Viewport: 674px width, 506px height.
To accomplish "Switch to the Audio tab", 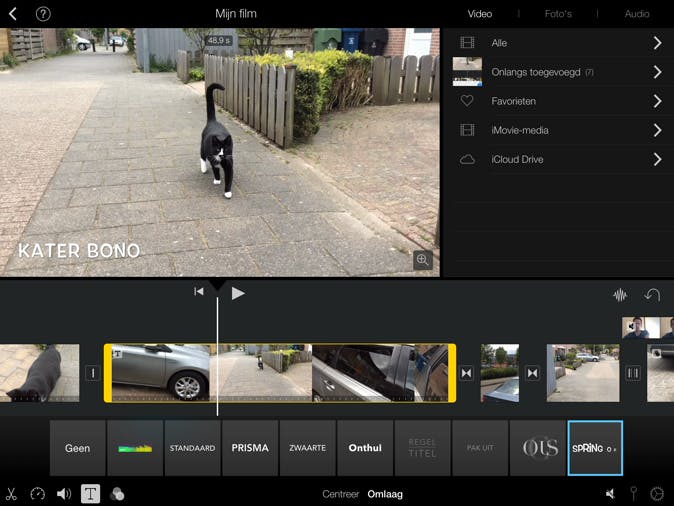I will tap(637, 14).
